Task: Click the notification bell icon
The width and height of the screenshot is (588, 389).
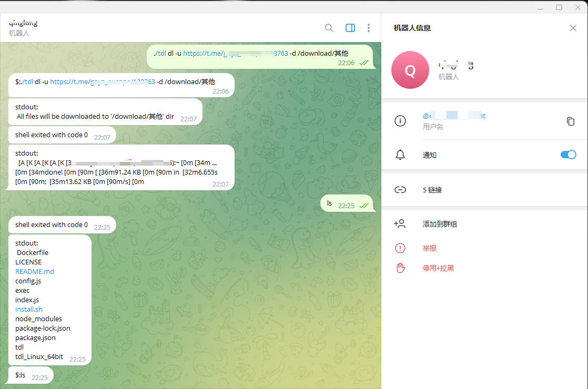Action: (x=400, y=155)
